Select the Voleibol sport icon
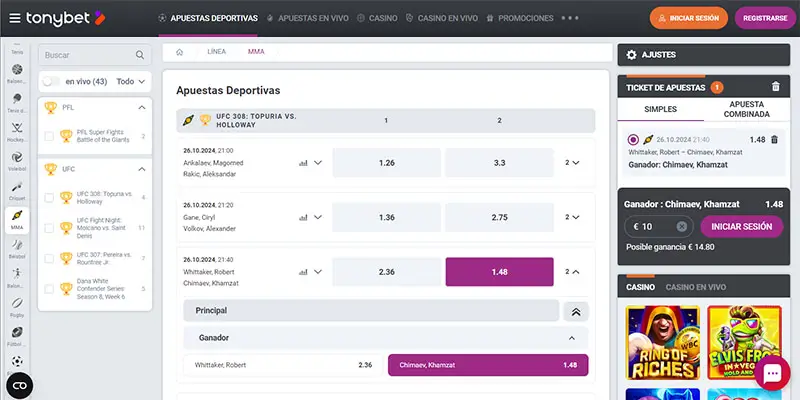Viewport: 800px width, 400px height. (17, 157)
